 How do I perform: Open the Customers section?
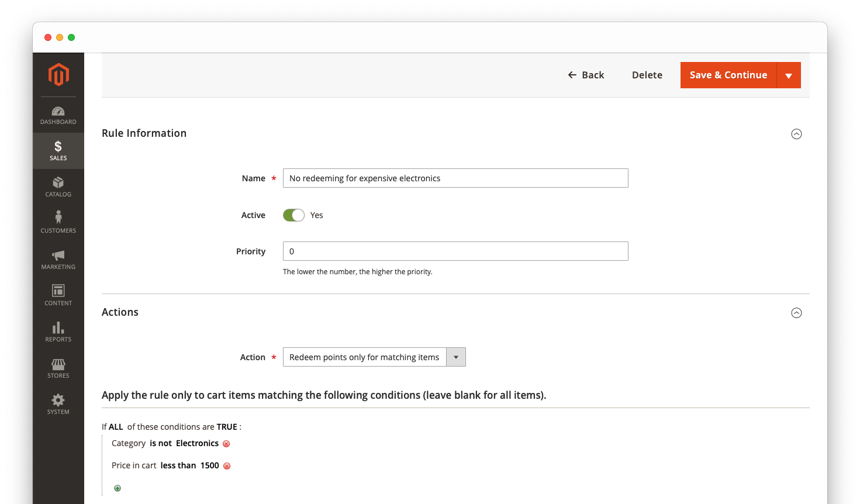tap(58, 222)
